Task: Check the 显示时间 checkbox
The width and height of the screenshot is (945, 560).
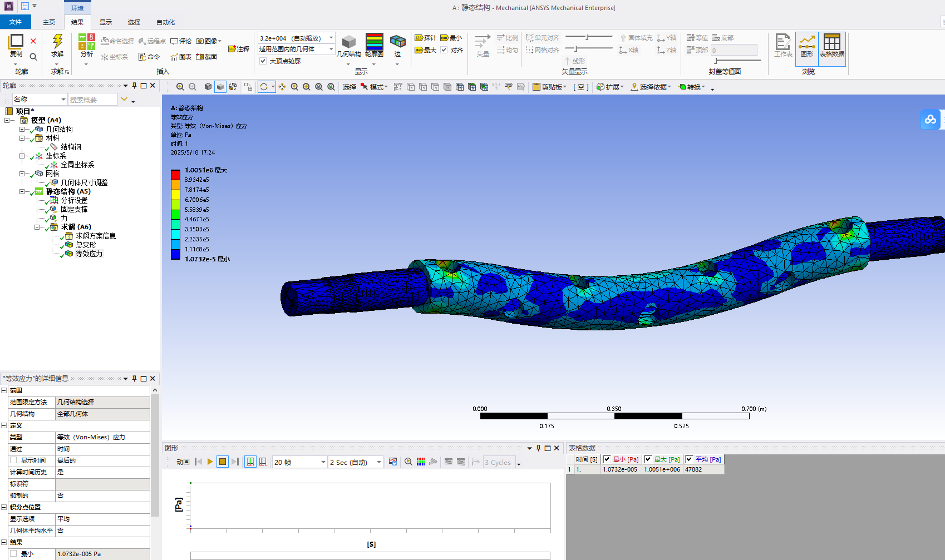Action: 13,460
